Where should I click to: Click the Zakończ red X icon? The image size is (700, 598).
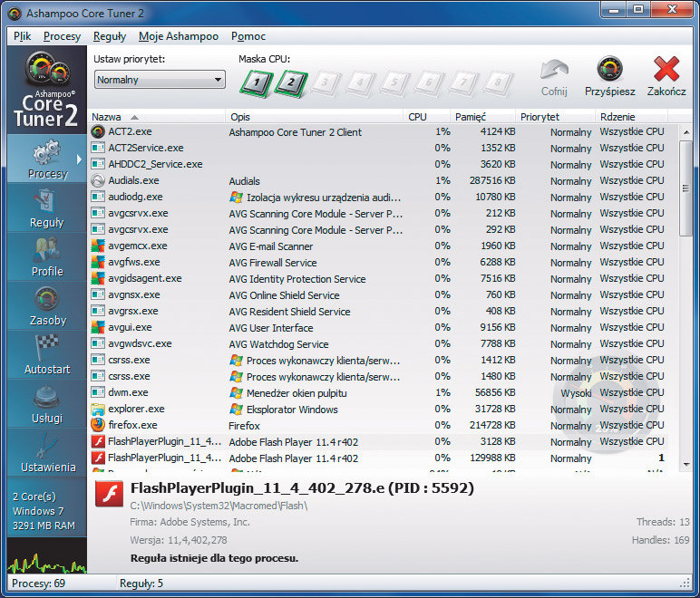click(x=666, y=76)
